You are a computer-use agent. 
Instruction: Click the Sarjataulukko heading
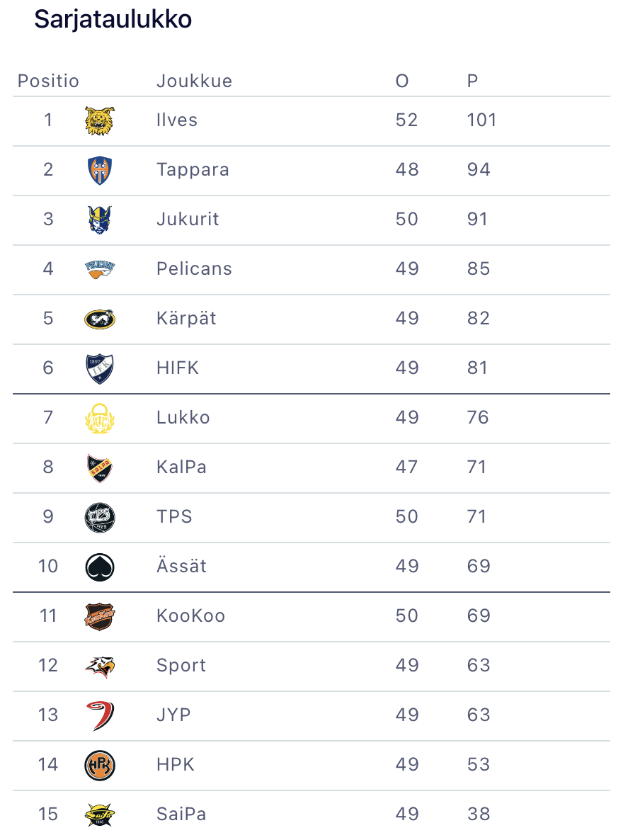point(113,20)
